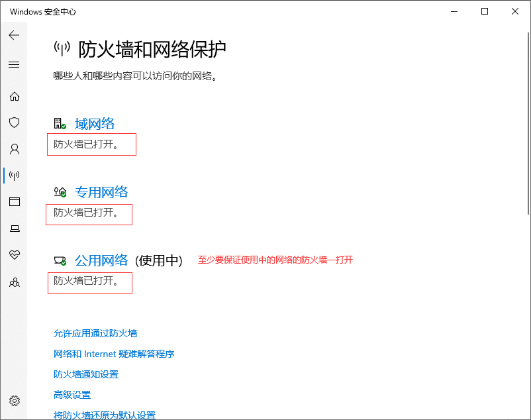Viewport: 531px width, 420px height.
Task: Minimize the Windows 安全中心 window
Action: pos(454,11)
